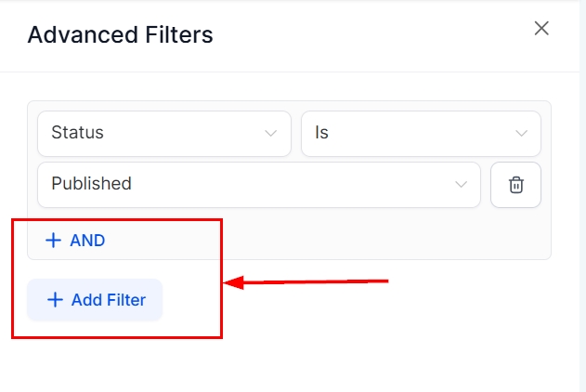Open the Is operator dropdown

pyautogui.click(x=420, y=134)
